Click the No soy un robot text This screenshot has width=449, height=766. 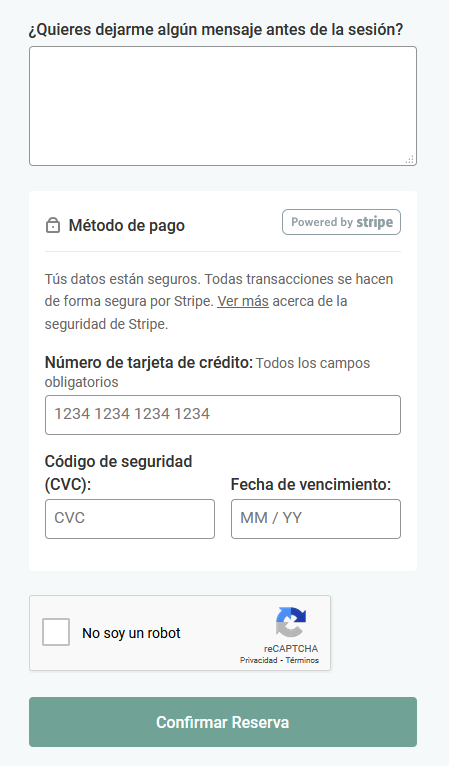coord(131,633)
